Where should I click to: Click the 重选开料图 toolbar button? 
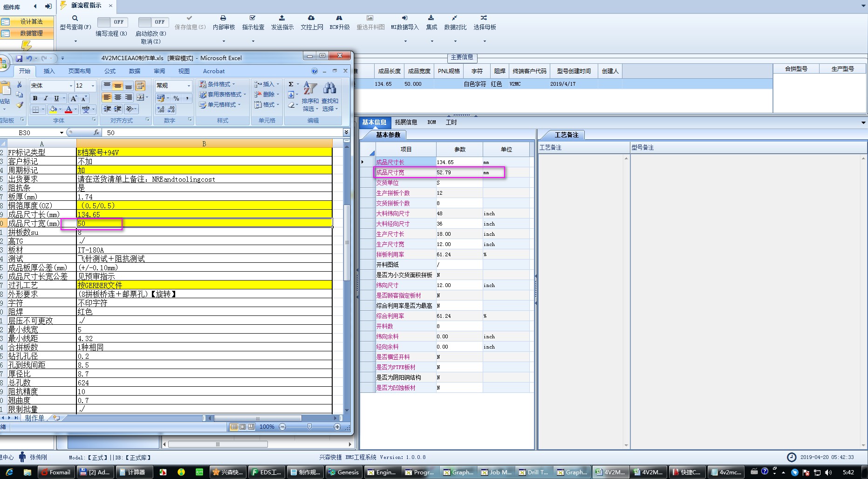370,22
